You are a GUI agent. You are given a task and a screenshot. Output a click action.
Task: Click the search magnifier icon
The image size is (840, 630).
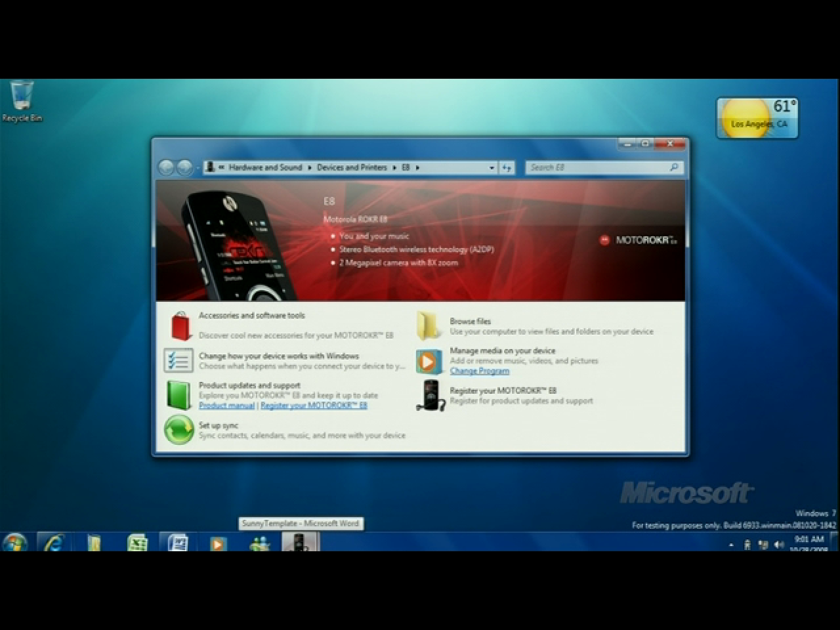tap(674, 167)
